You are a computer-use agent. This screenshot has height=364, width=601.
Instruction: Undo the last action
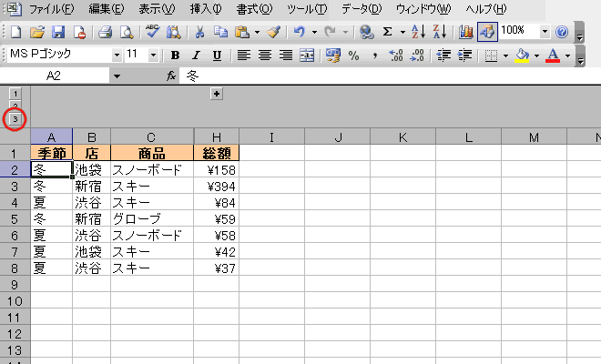(300, 32)
